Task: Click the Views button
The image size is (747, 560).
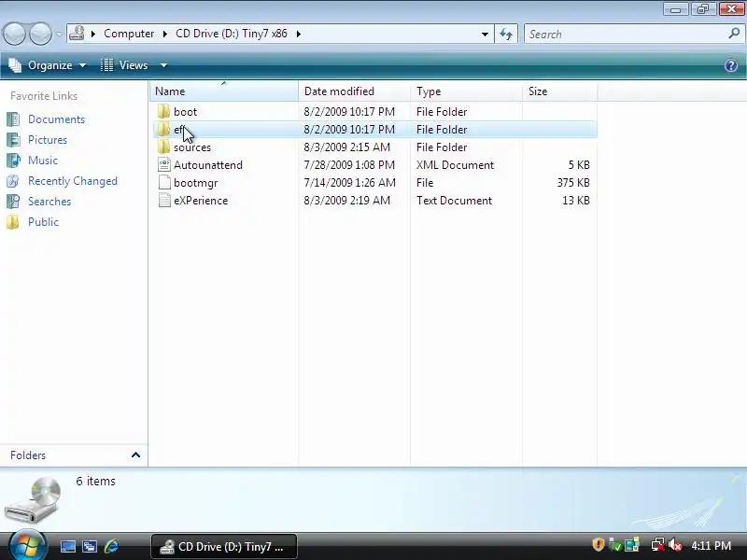Action: (x=125, y=65)
